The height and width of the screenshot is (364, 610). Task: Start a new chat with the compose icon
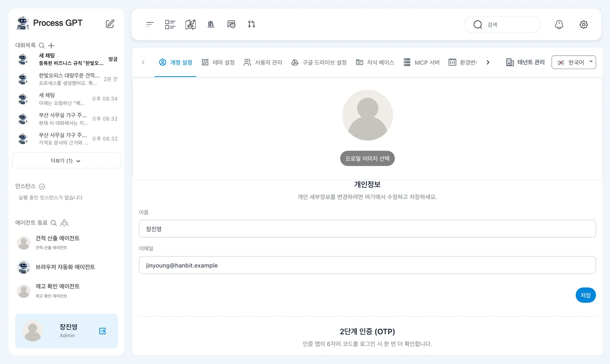110,24
